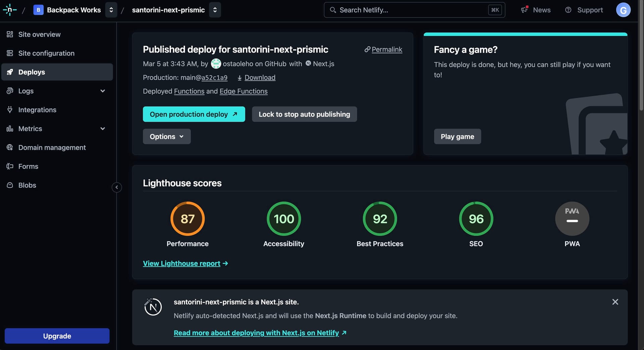Open Domain management via its globe icon
This screenshot has height=350, width=644.
click(x=10, y=147)
